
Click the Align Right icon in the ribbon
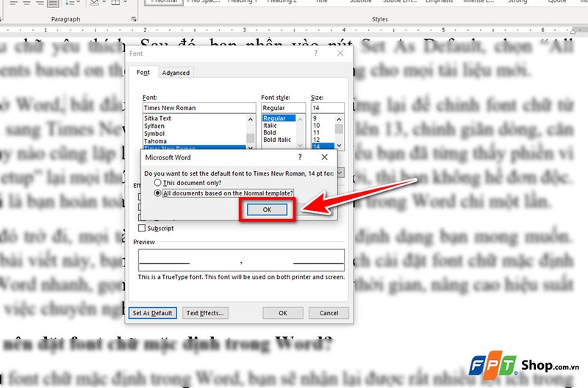point(40,3)
